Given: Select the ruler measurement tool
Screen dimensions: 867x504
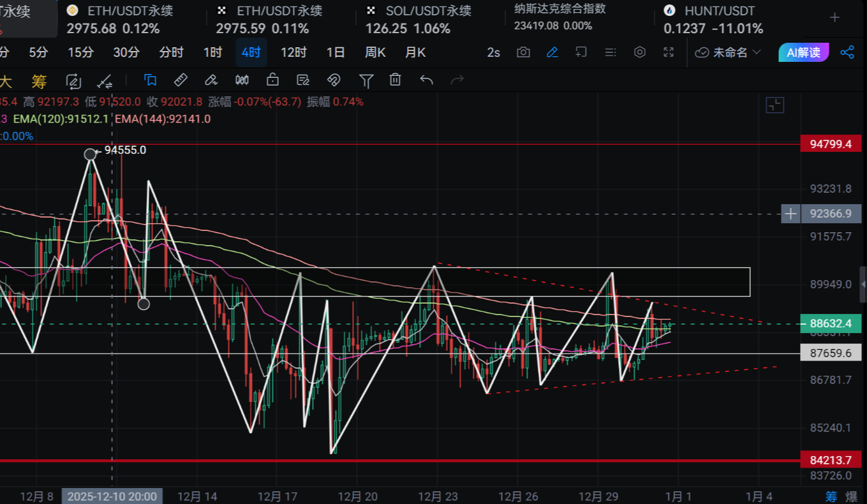Looking at the screenshot, I should 181,80.
